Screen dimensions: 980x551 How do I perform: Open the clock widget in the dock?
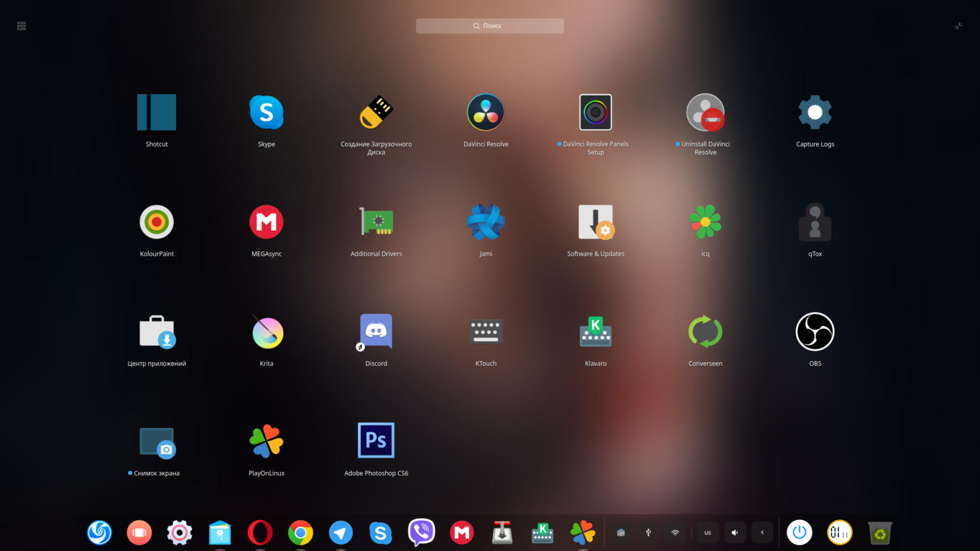pos(840,533)
